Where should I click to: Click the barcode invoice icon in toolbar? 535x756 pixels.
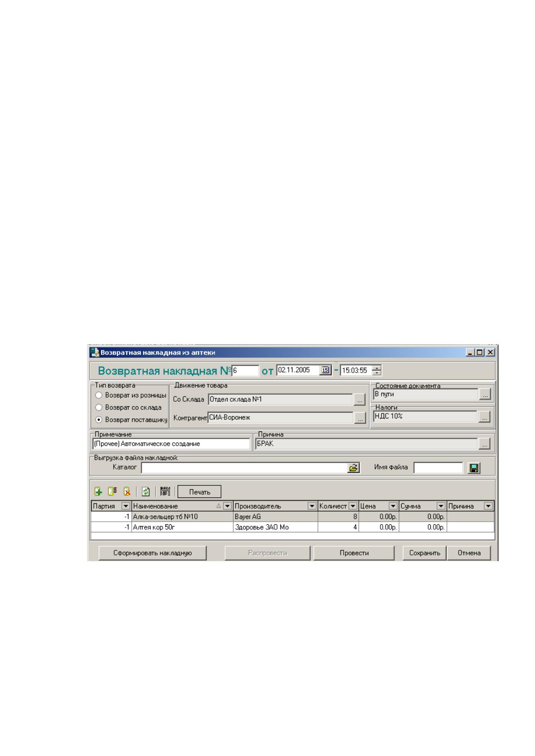point(165,492)
